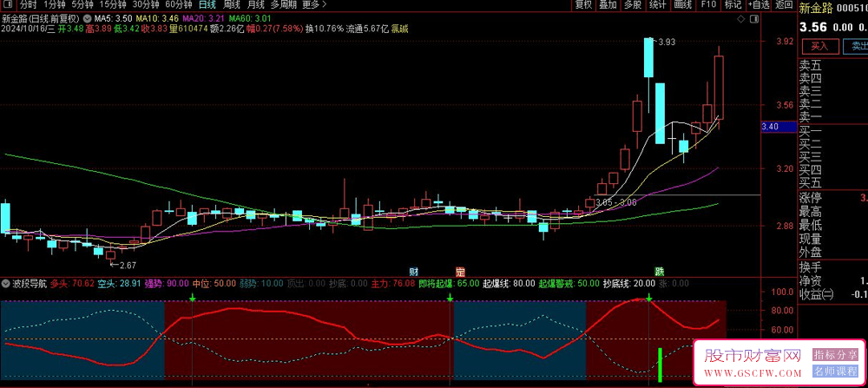Click the MA5: 3.50 indicator label

coord(112,18)
